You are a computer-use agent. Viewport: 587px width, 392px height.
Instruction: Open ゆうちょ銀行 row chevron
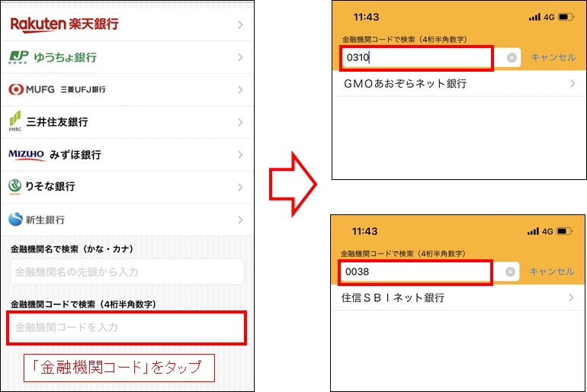click(x=240, y=57)
